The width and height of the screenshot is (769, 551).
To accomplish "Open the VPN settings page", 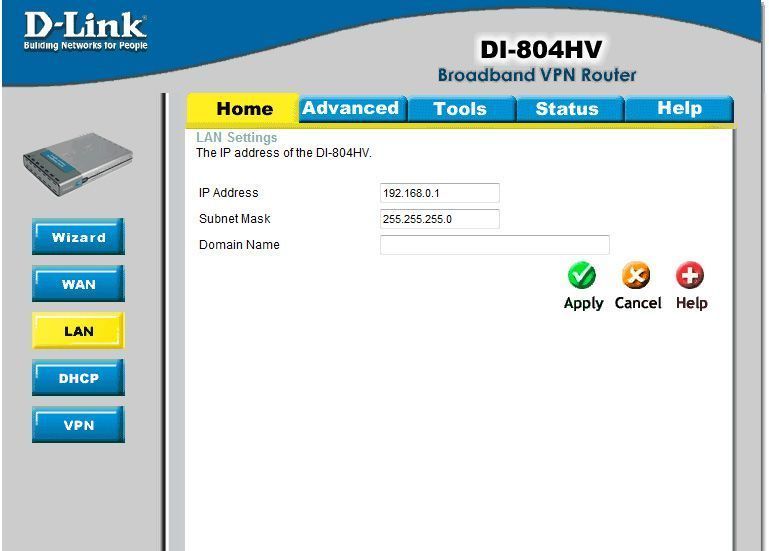I will (x=78, y=425).
